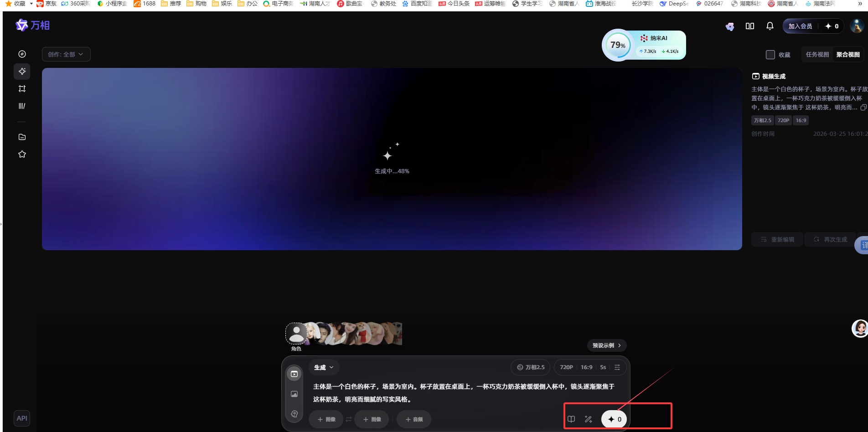Add first 图像 reference image
This screenshot has width=868, height=432.
click(x=326, y=419)
